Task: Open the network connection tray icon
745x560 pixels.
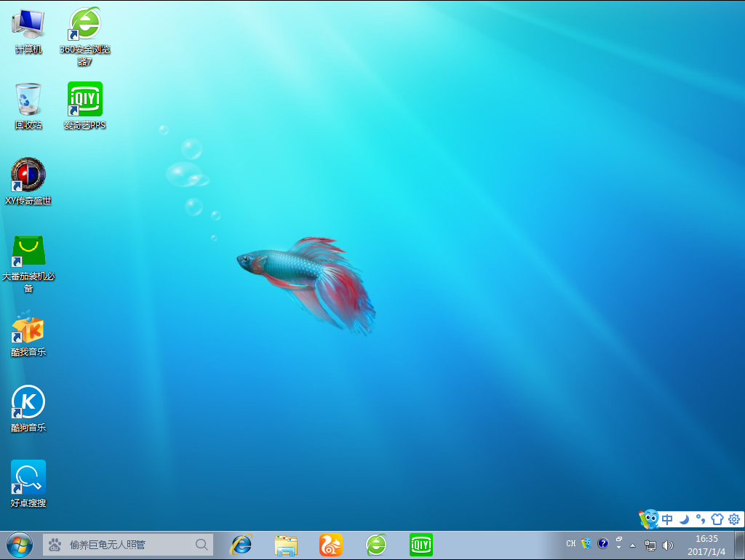Action: tap(650, 545)
